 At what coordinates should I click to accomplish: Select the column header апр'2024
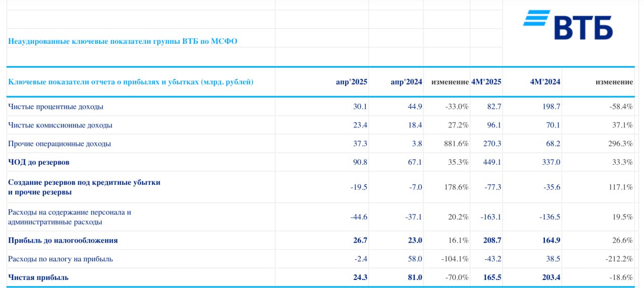point(407,82)
